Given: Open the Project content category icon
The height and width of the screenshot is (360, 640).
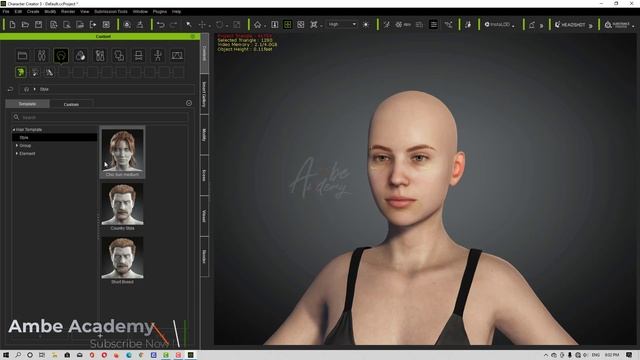Looking at the screenshot, I should click(x=22, y=56).
